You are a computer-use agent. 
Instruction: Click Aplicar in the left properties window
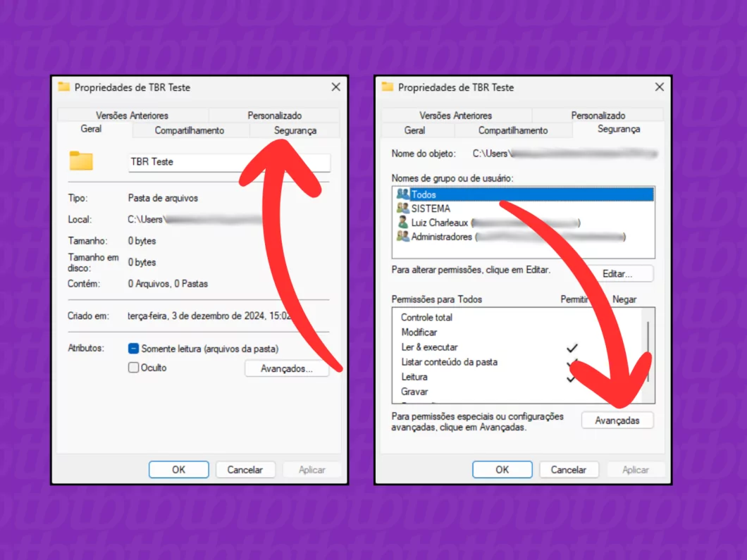[312, 470]
